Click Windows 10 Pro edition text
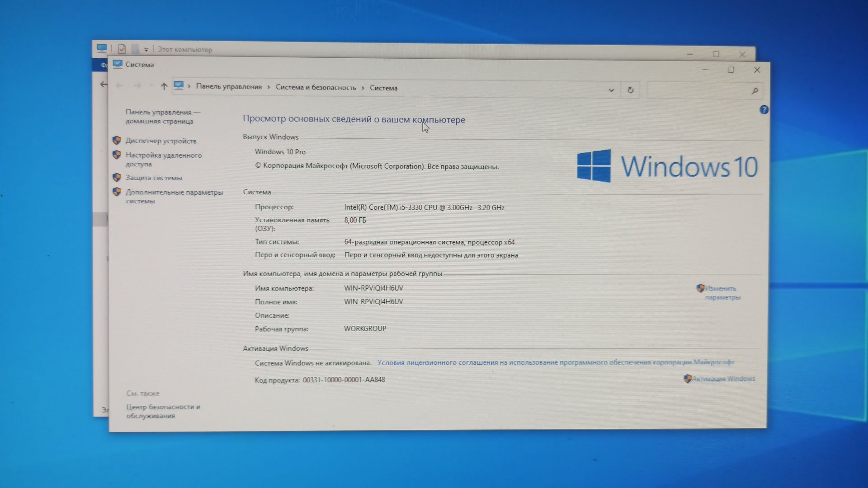 pyautogui.click(x=280, y=152)
